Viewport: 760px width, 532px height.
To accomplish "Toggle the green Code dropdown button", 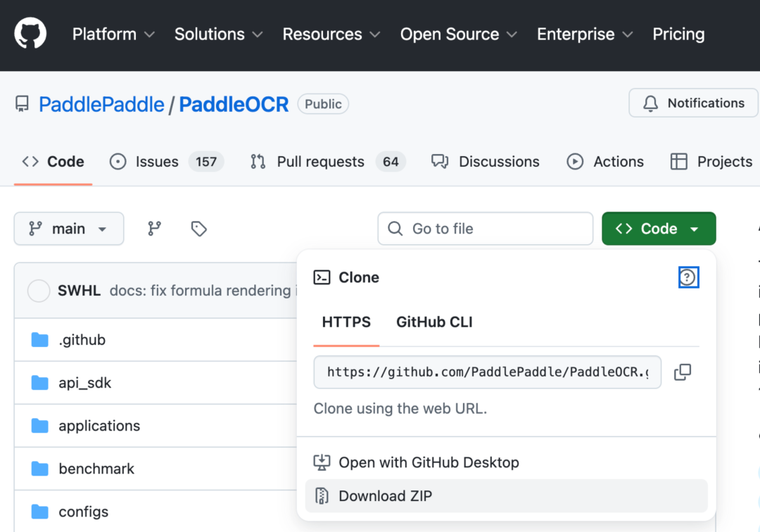I will [658, 228].
